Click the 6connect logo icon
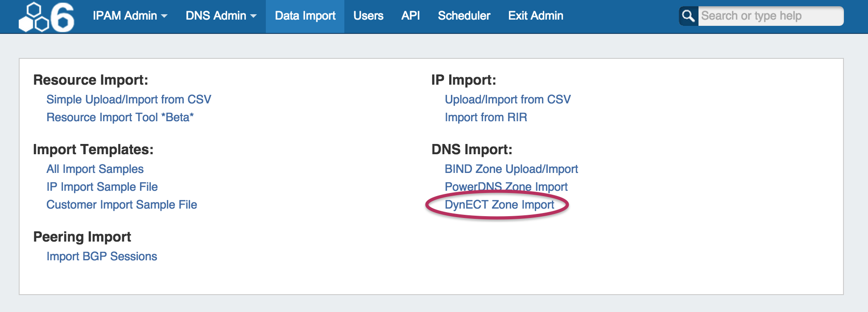This screenshot has width=868, height=312. (46, 17)
